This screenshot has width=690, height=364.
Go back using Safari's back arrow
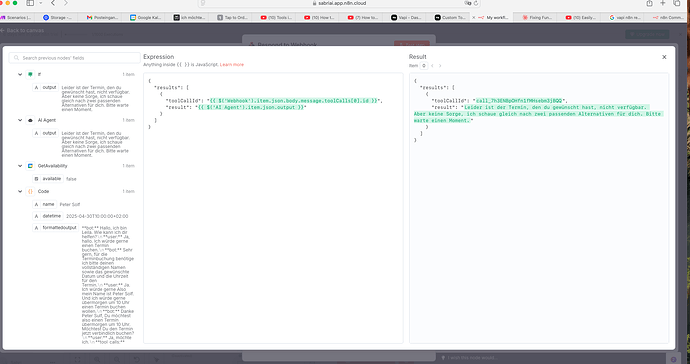pyautogui.click(x=53, y=3)
